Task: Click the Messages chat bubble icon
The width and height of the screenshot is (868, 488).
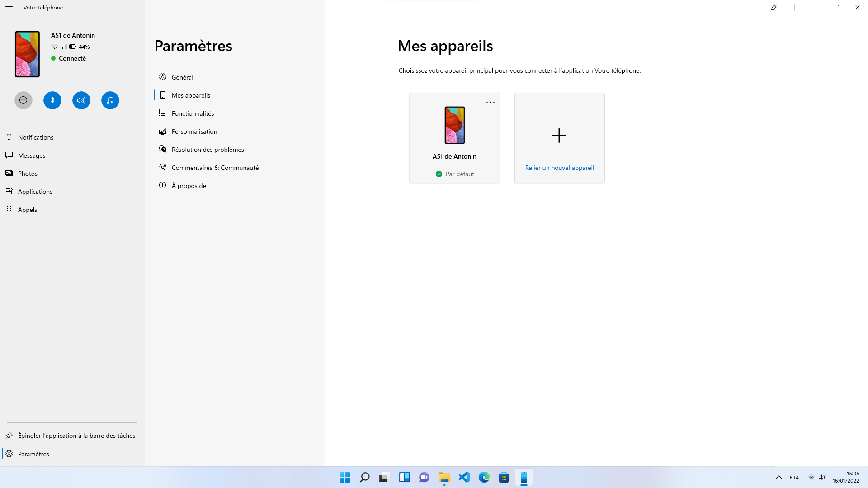Action: point(9,155)
